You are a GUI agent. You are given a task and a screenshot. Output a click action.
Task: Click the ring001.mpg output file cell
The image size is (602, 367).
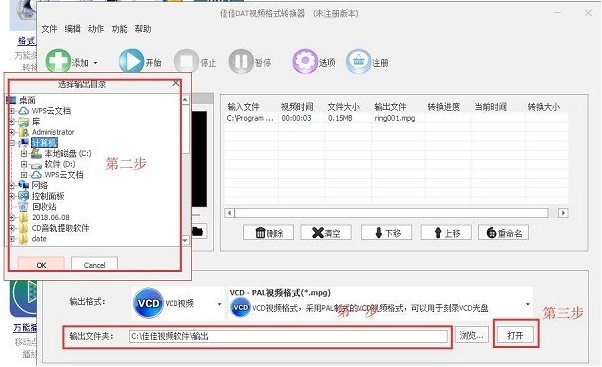click(x=395, y=118)
